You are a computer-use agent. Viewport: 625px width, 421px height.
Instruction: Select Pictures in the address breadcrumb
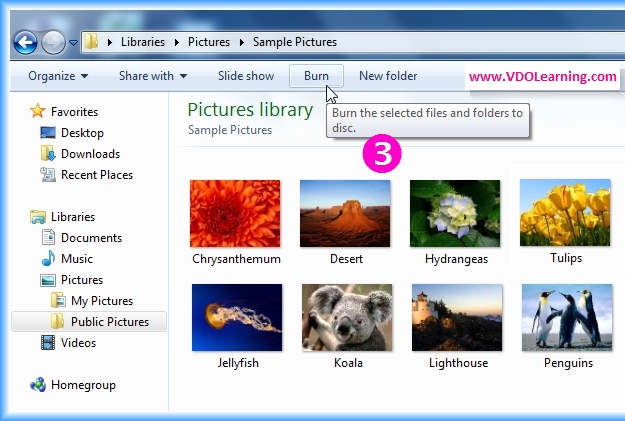tap(209, 42)
